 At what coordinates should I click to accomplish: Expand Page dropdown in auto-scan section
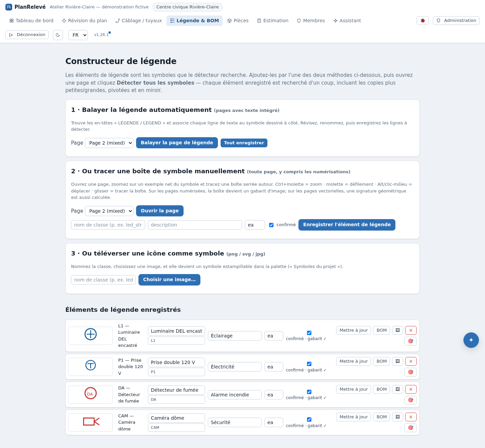109,143
